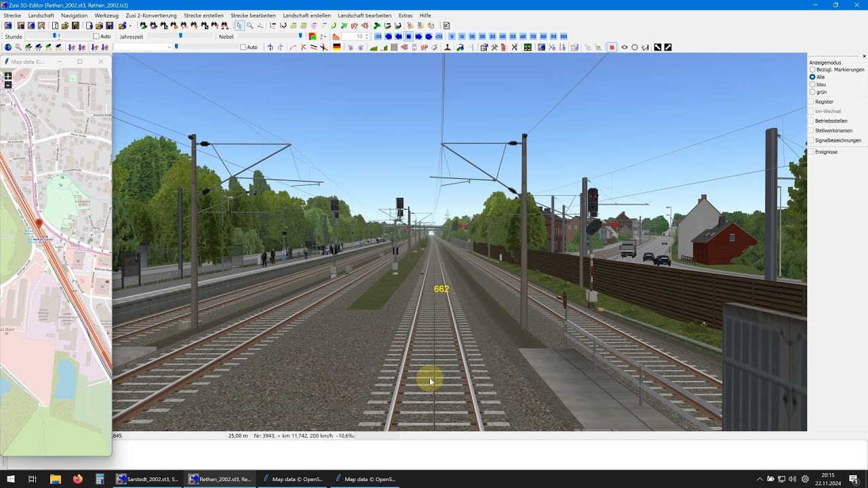This screenshot has width=868, height=488.
Task: Switch to Sarstedt_2002.st3 taskbar window
Action: 148,479
